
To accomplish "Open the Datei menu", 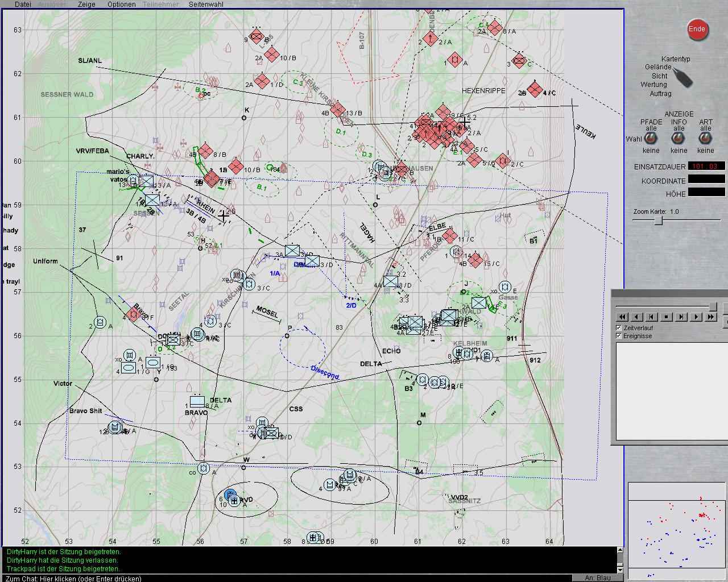I will pyautogui.click(x=23, y=4).
